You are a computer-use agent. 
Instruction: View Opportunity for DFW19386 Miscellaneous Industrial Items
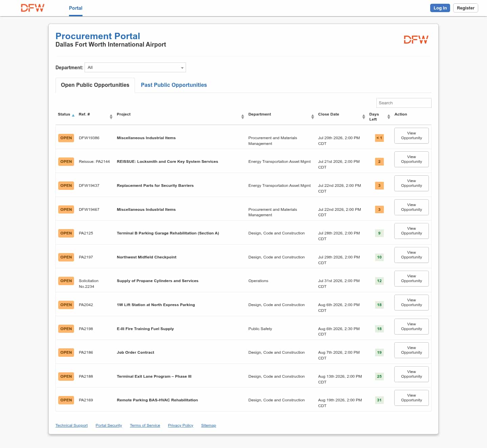pyautogui.click(x=412, y=135)
